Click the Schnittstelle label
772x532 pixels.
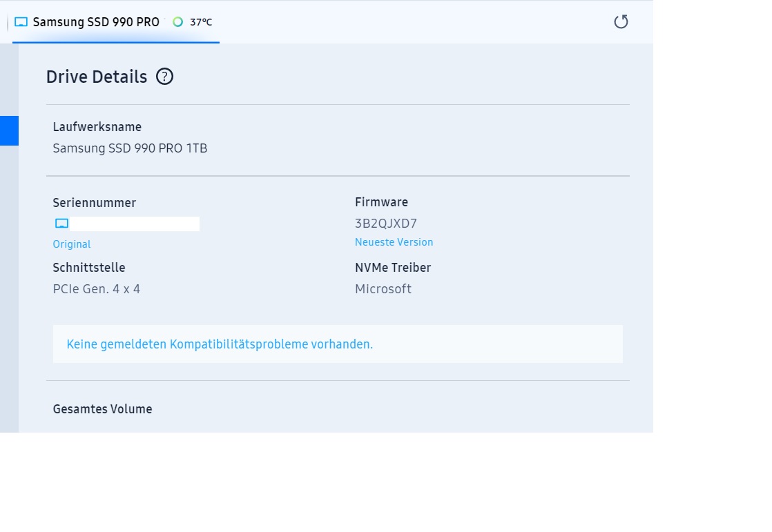coord(89,268)
